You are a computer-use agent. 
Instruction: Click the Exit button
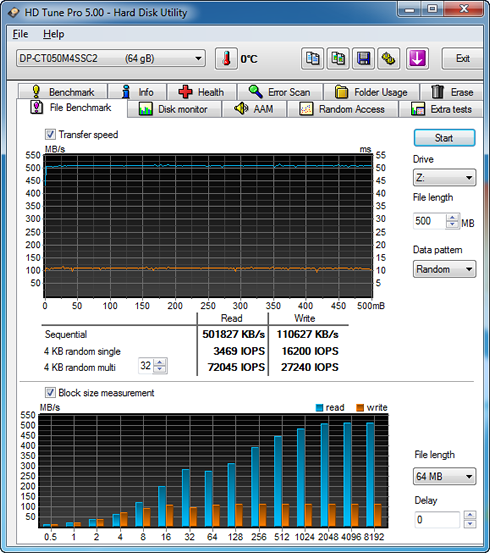point(462,59)
